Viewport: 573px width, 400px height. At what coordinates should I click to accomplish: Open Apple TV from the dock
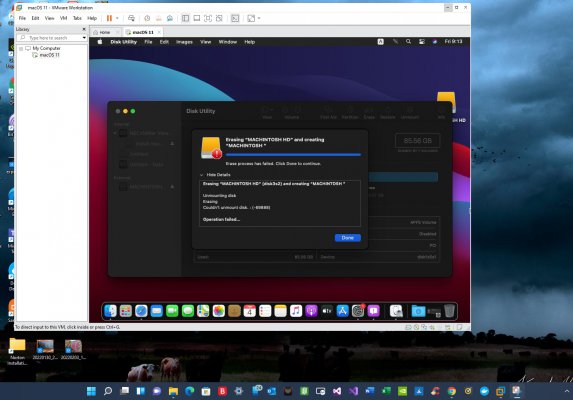point(327,311)
